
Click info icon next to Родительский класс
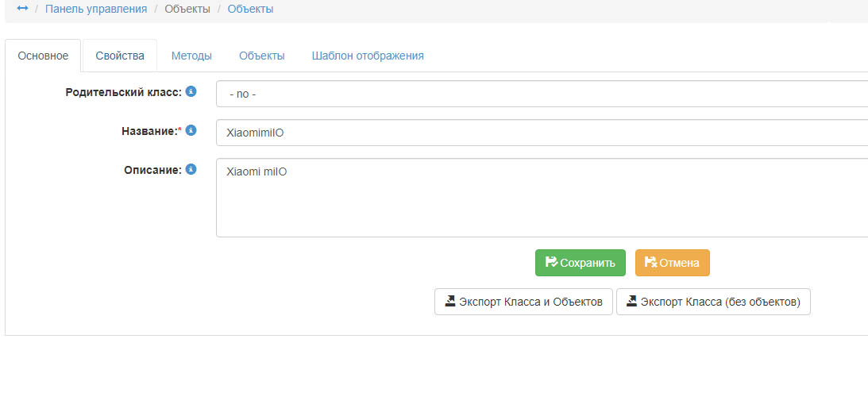coord(191,92)
